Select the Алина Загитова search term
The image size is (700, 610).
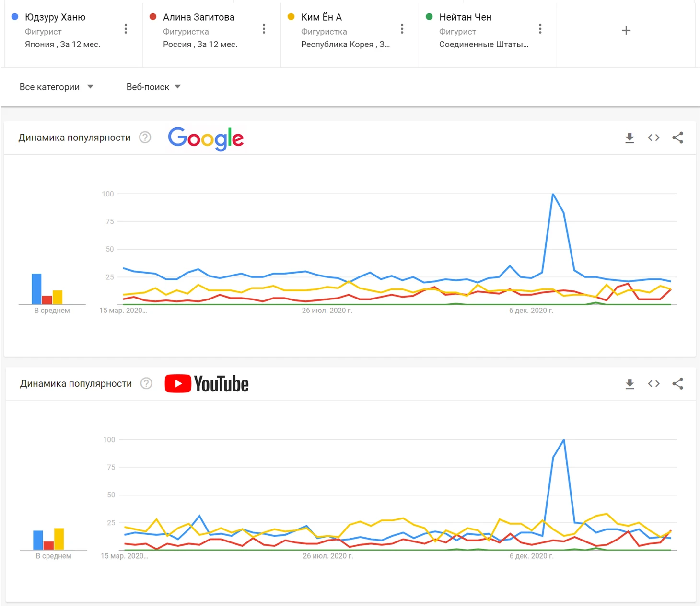point(198,17)
